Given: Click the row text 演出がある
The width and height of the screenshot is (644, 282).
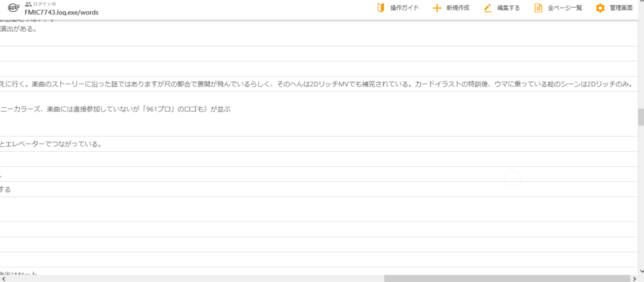Looking at the screenshot, I should click(x=18, y=29).
